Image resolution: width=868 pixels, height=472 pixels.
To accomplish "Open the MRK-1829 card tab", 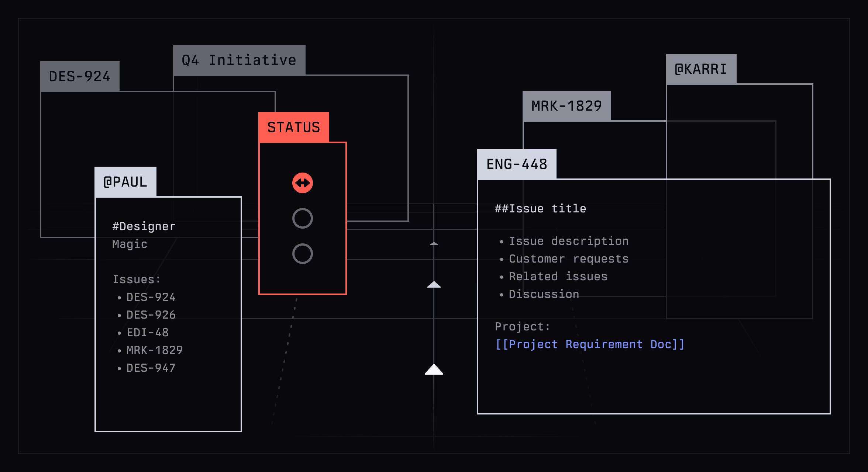I will pyautogui.click(x=566, y=106).
